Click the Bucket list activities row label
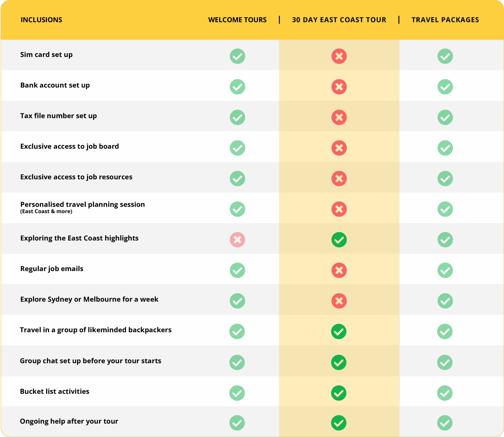504x437 pixels. [x=55, y=391]
